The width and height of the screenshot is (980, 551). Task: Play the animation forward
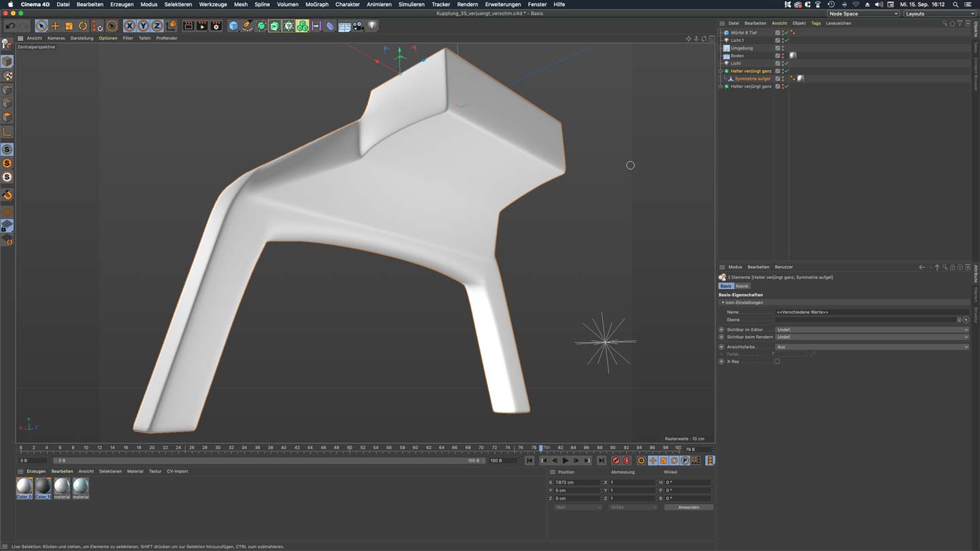566,461
